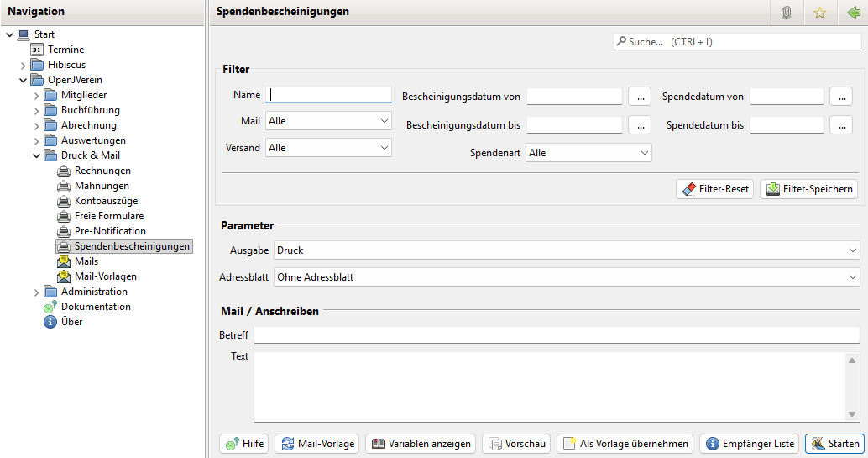Screen dimensions: 868x458
Task: Click the Starten button
Action: [x=834, y=444]
